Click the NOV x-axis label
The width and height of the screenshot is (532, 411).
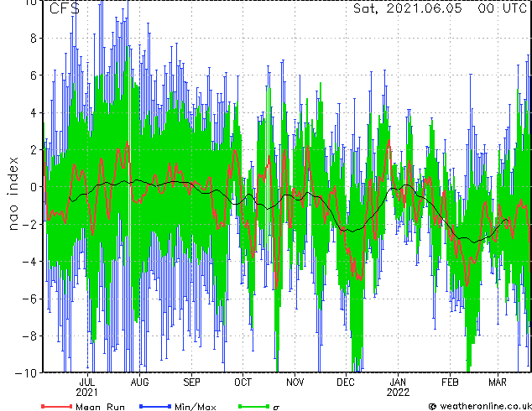(x=295, y=382)
